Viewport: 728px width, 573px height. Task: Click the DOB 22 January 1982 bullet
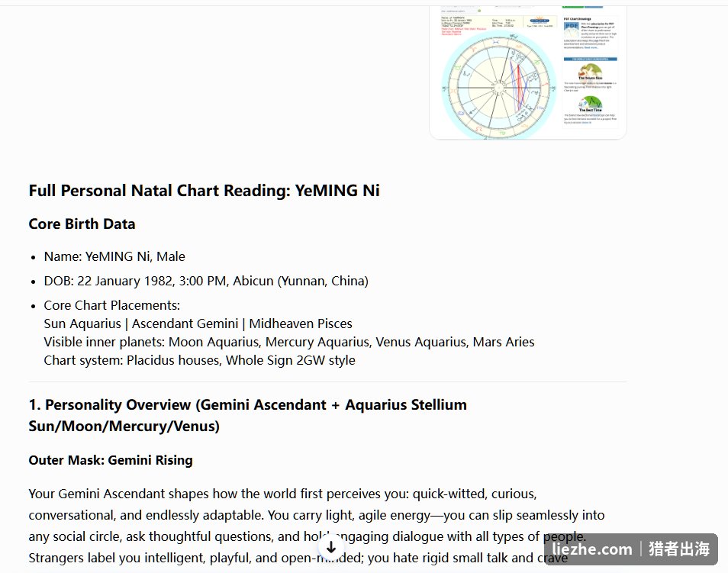206,282
